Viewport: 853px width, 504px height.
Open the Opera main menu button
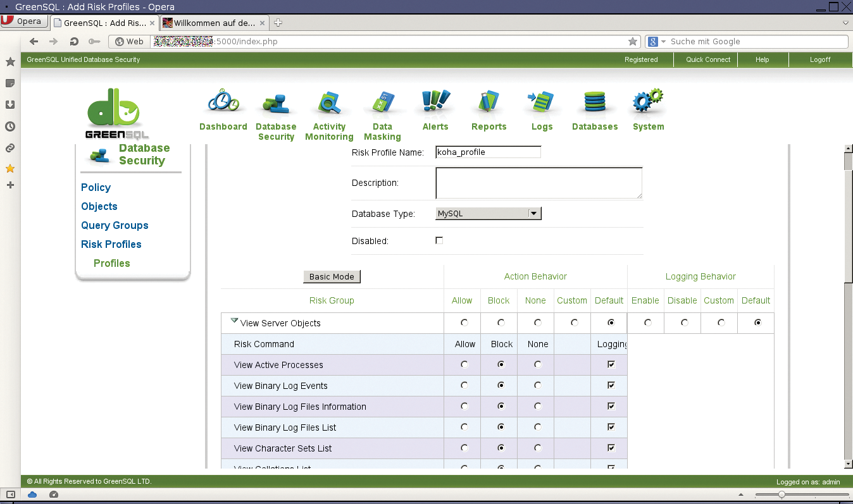pyautogui.click(x=23, y=22)
